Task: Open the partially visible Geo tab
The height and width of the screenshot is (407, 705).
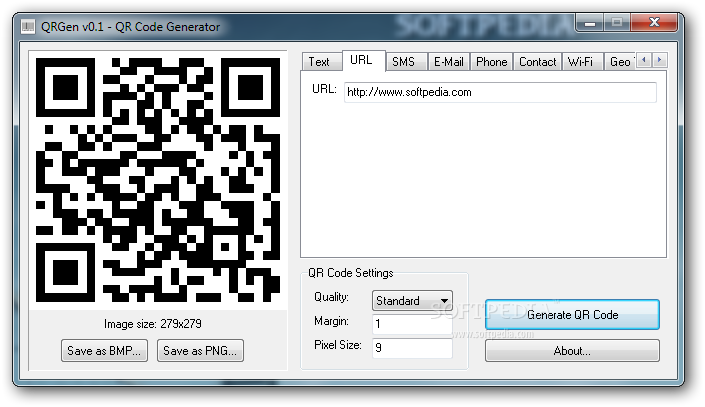Action: tap(620, 62)
